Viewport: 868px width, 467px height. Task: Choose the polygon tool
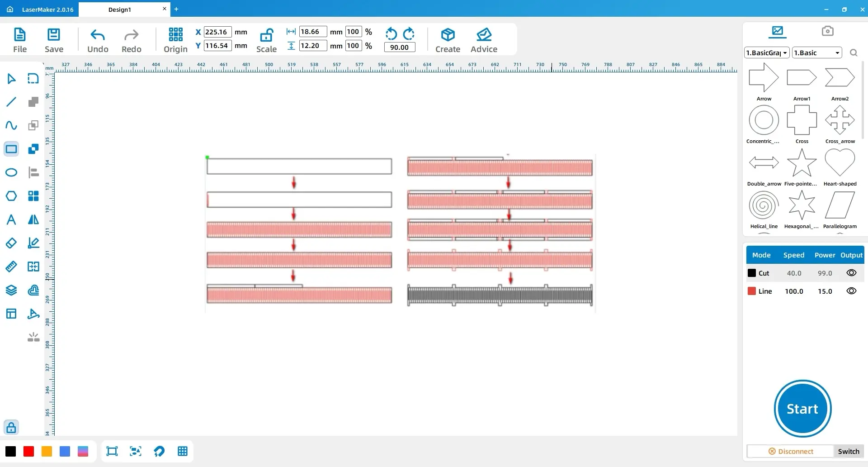pyautogui.click(x=11, y=196)
